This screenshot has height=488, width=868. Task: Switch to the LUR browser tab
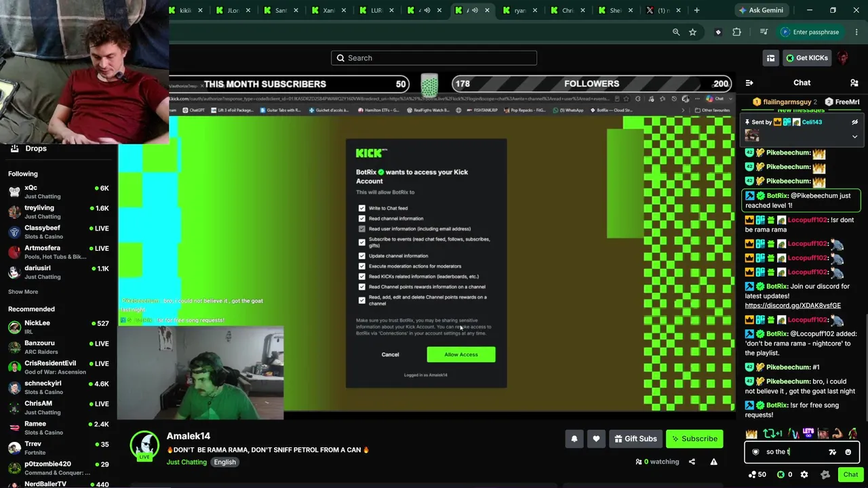point(376,10)
